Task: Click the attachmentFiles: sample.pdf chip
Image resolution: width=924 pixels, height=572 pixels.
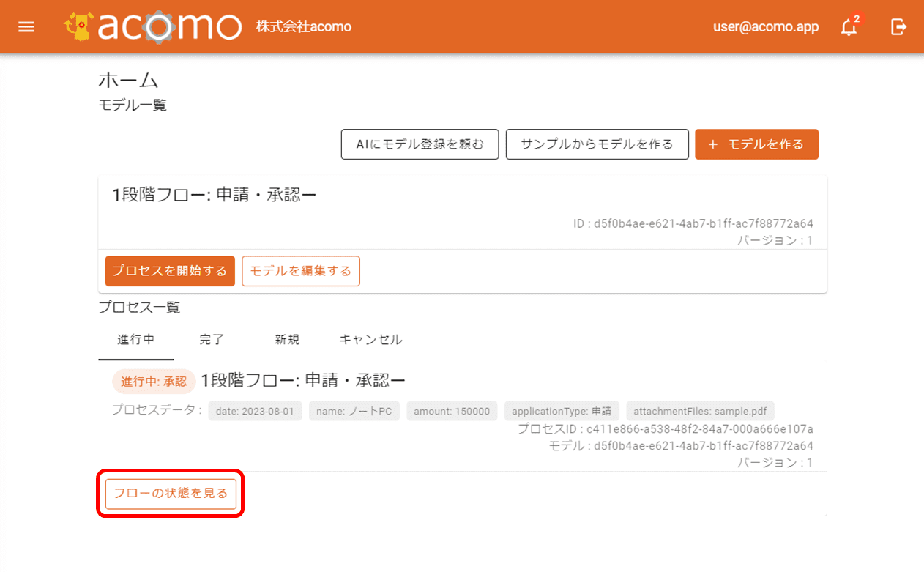Action: pos(700,411)
